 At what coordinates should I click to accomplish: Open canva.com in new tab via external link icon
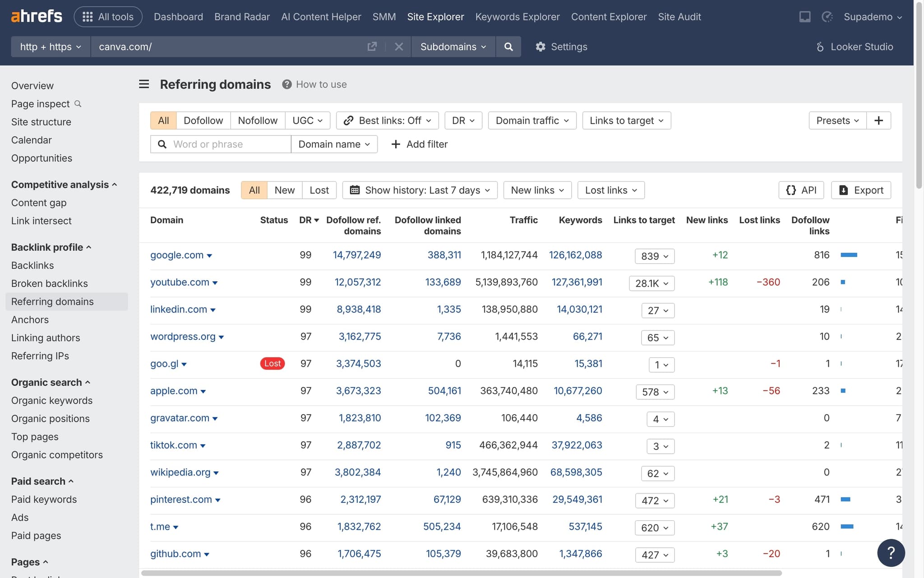pyautogui.click(x=372, y=47)
